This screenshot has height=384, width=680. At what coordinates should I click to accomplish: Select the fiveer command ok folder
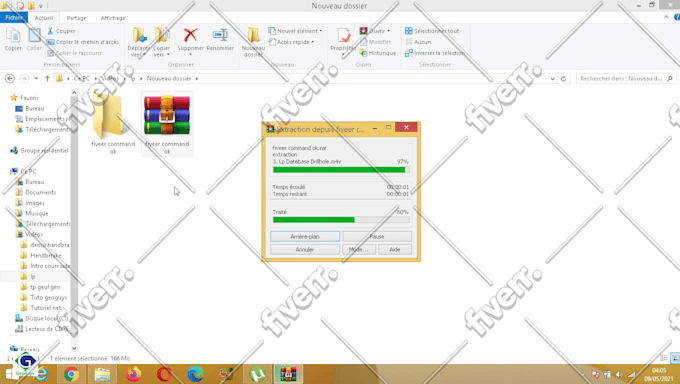(x=113, y=124)
